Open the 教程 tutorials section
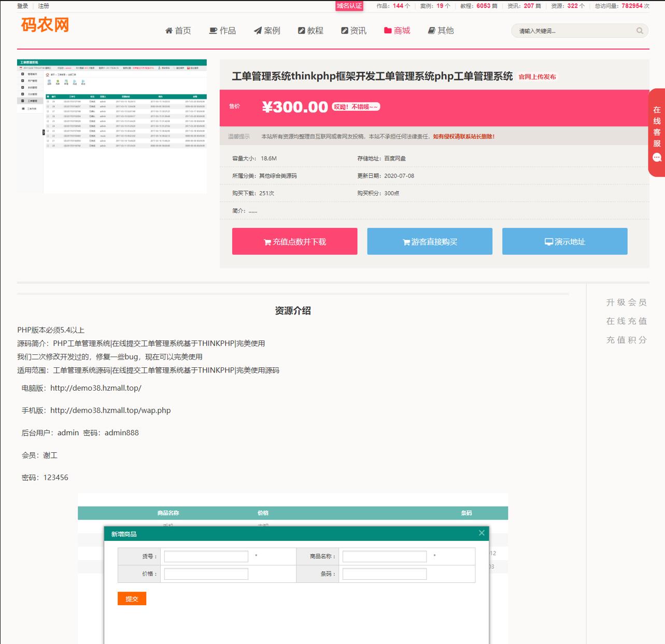Screen dimensions: 665x644 click(310, 31)
